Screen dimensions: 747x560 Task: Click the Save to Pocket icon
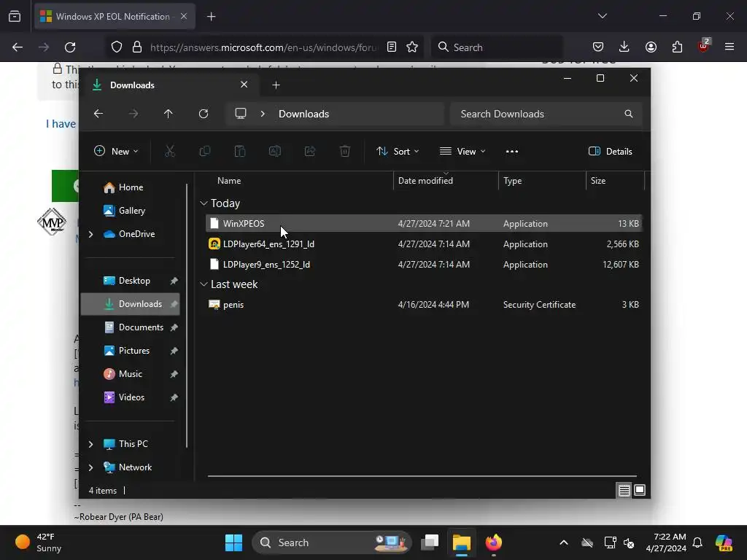point(598,47)
